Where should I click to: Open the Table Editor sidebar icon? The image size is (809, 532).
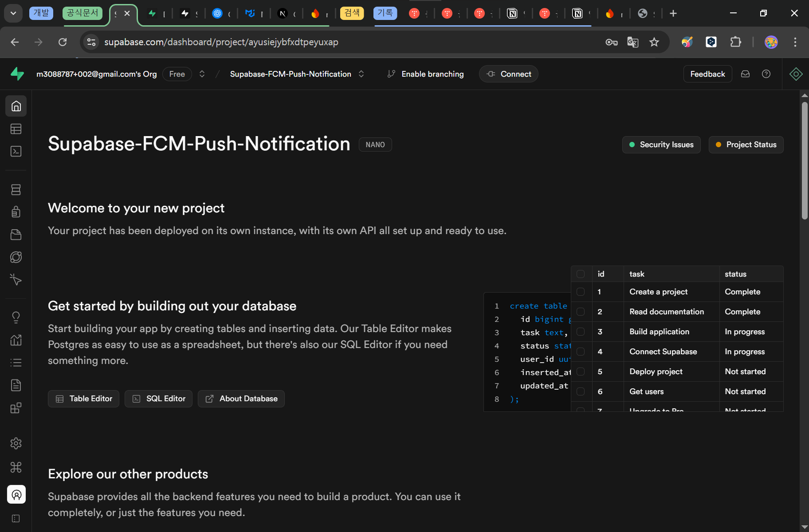pyautogui.click(x=16, y=129)
